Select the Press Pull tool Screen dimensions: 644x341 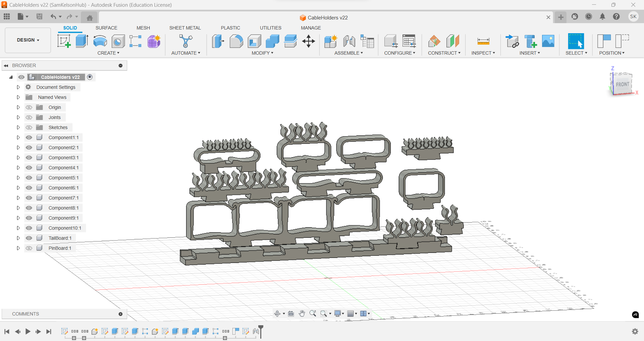[x=218, y=41]
